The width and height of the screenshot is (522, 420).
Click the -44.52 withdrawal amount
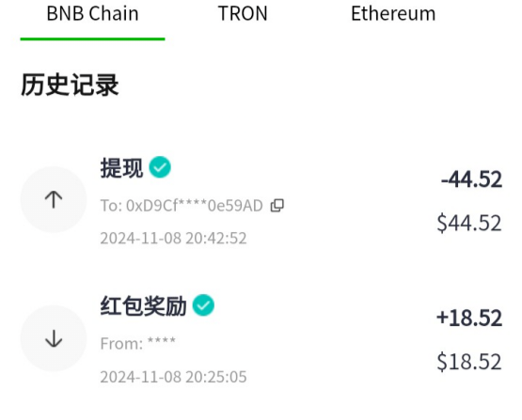click(x=471, y=179)
